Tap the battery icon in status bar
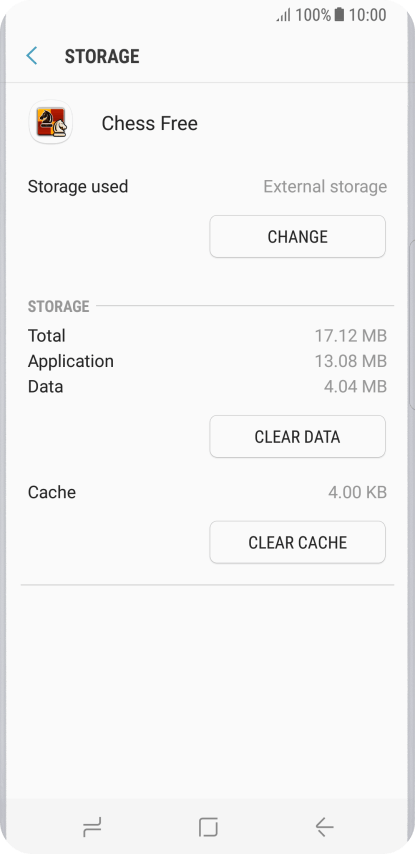The image size is (415, 854). pos(339,15)
